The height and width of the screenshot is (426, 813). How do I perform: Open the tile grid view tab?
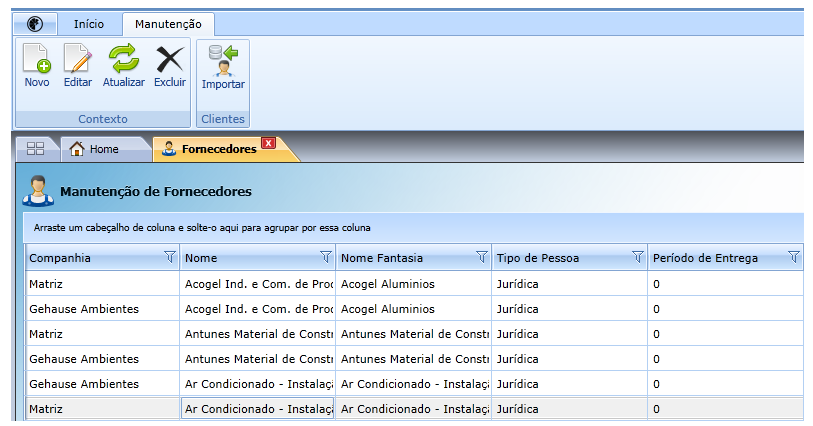pyautogui.click(x=35, y=149)
